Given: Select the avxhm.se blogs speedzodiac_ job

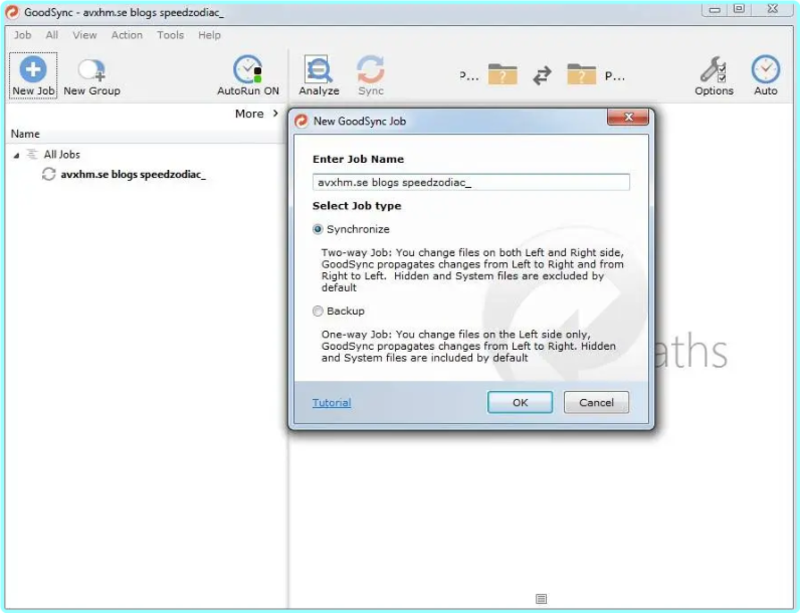Looking at the screenshot, I should 133,174.
